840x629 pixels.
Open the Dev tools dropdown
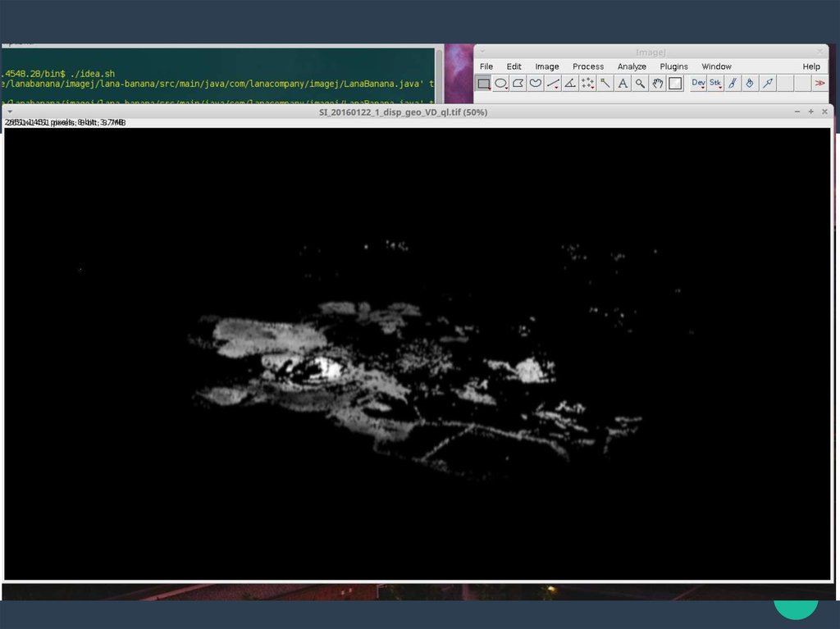tap(698, 84)
